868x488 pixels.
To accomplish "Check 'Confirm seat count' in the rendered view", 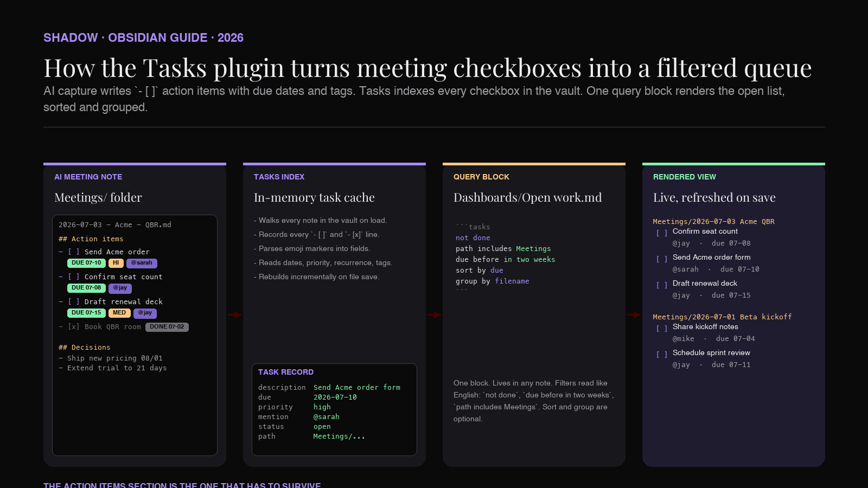I will coord(662,233).
